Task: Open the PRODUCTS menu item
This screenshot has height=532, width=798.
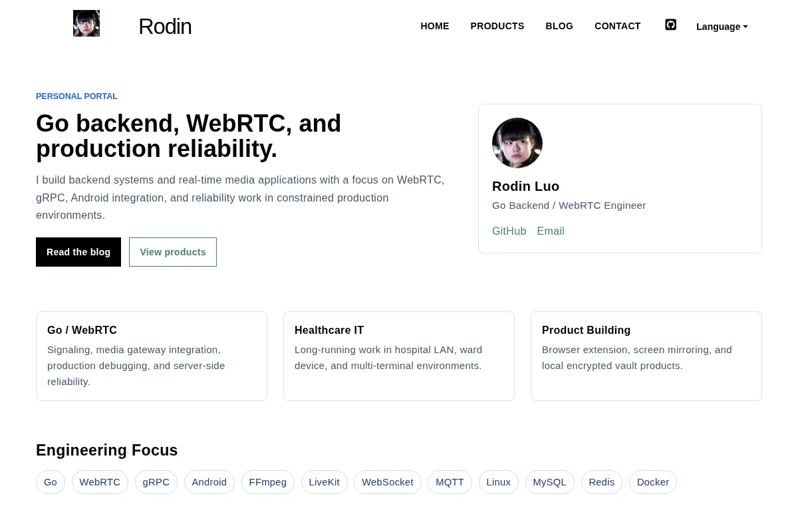Action: coord(497,26)
